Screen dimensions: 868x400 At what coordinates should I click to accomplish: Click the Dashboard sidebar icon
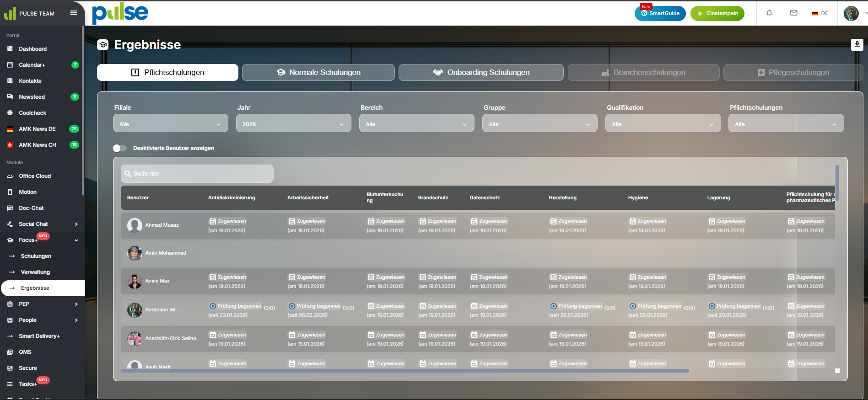point(10,49)
